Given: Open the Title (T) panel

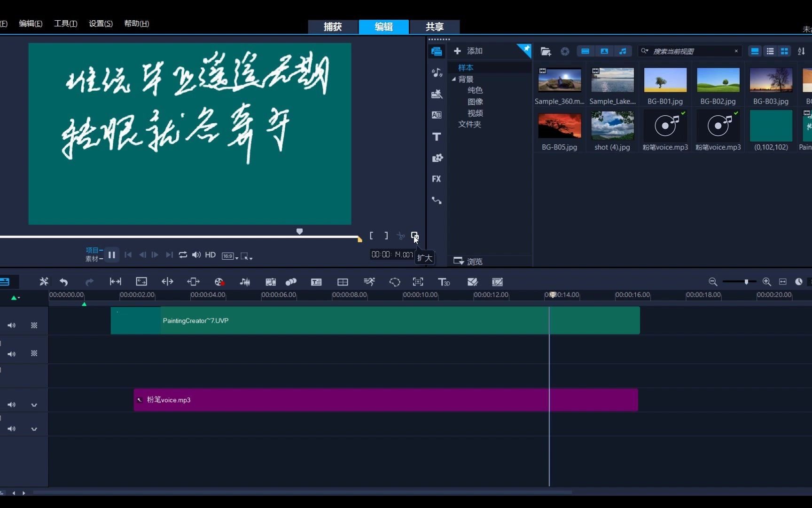Looking at the screenshot, I should coord(437,136).
